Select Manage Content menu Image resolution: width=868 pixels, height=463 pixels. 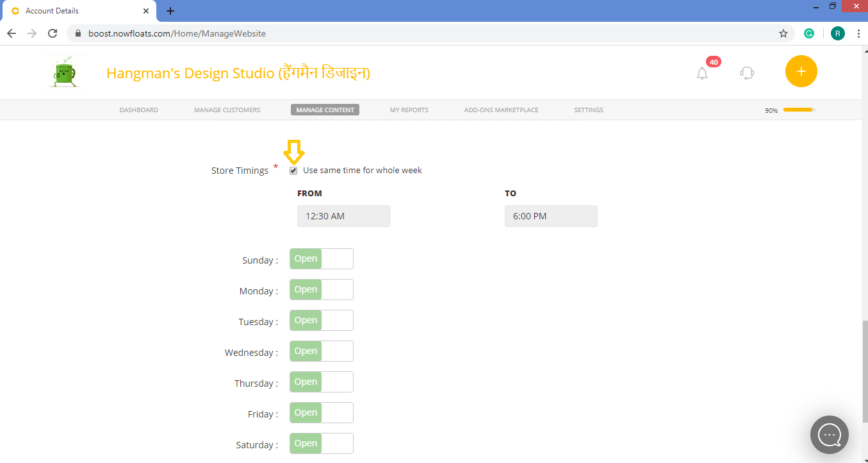click(x=325, y=110)
